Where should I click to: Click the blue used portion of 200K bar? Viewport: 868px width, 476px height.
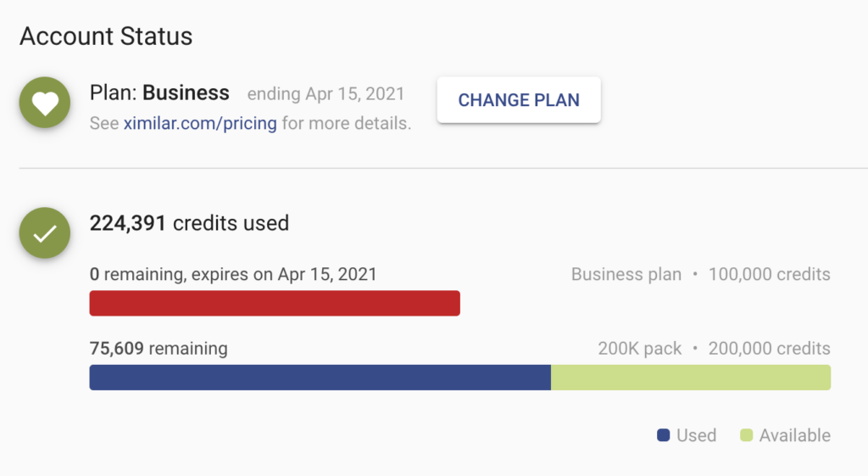tap(320, 378)
